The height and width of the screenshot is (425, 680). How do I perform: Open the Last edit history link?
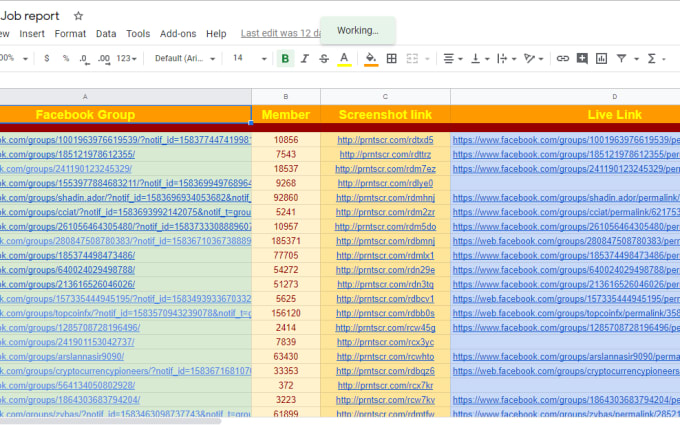(x=281, y=33)
